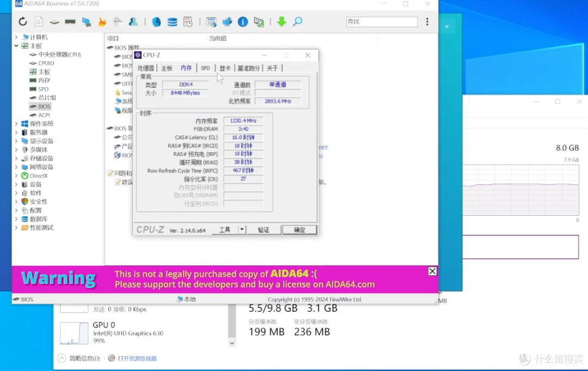Click 打开资源监视器 link in Task Manager
Image resolution: width=588 pixels, height=371 pixels.
point(137,358)
